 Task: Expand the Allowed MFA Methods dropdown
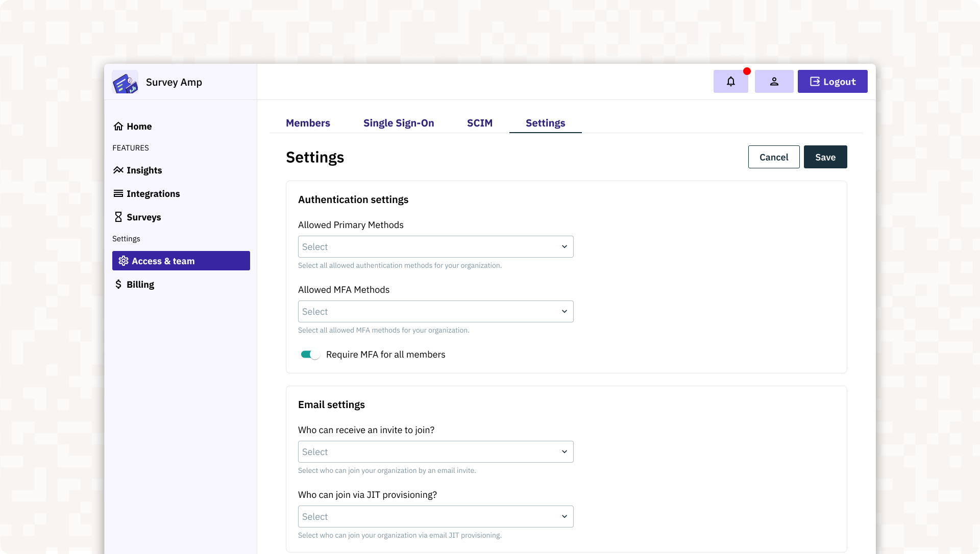(x=435, y=312)
